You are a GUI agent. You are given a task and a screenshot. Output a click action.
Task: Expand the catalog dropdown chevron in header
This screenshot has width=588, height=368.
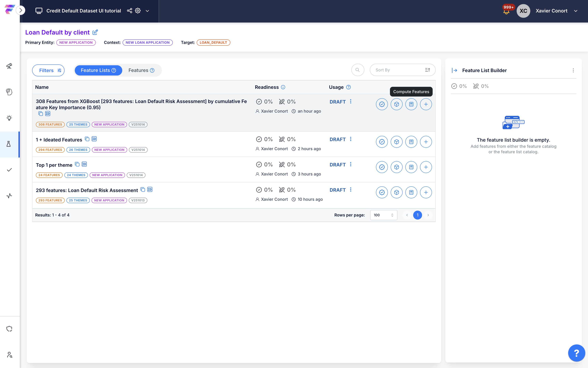(x=147, y=11)
